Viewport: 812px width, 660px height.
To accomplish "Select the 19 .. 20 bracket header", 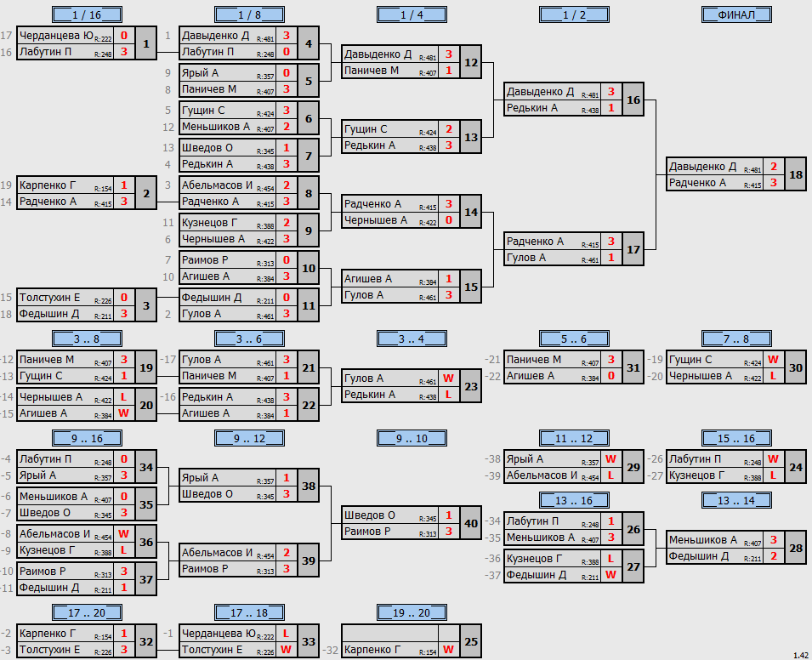I will pyautogui.click(x=412, y=612).
